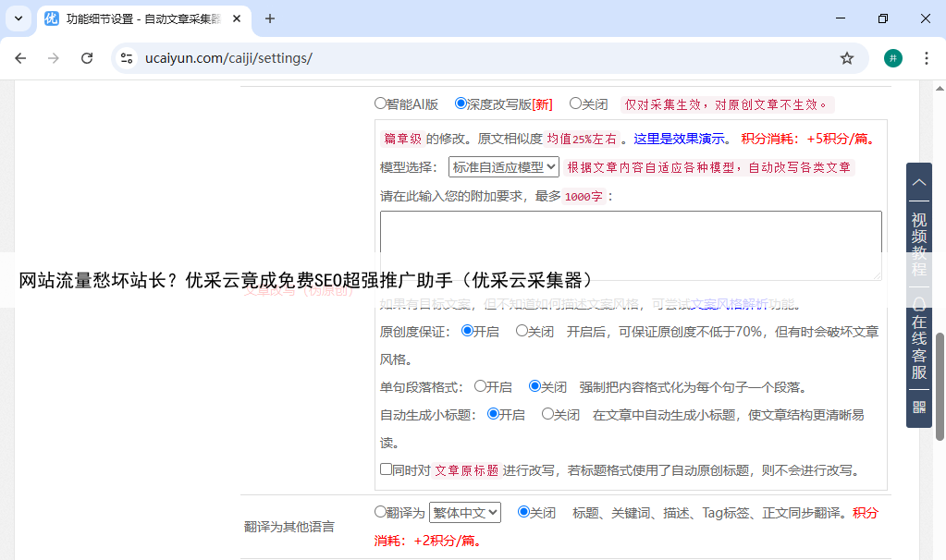Open the green profile avatar icon
This screenshot has width=946, height=560.
(x=892, y=58)
